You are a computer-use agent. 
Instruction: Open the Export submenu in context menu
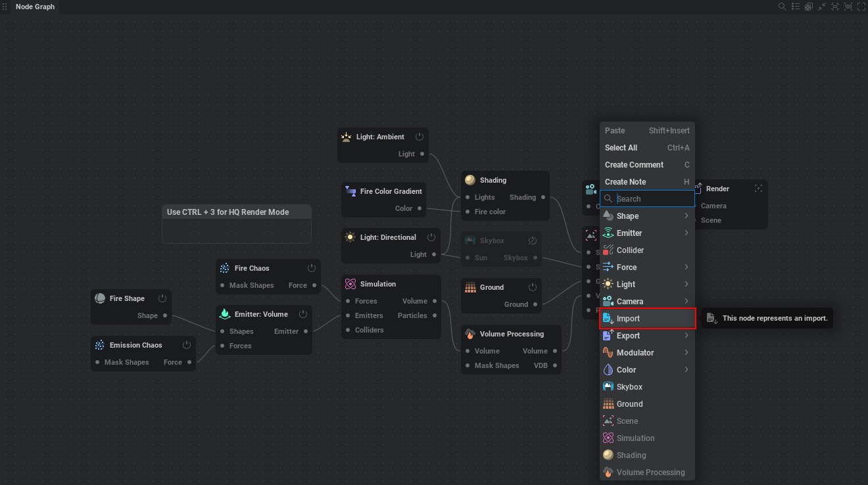(648, 336)
